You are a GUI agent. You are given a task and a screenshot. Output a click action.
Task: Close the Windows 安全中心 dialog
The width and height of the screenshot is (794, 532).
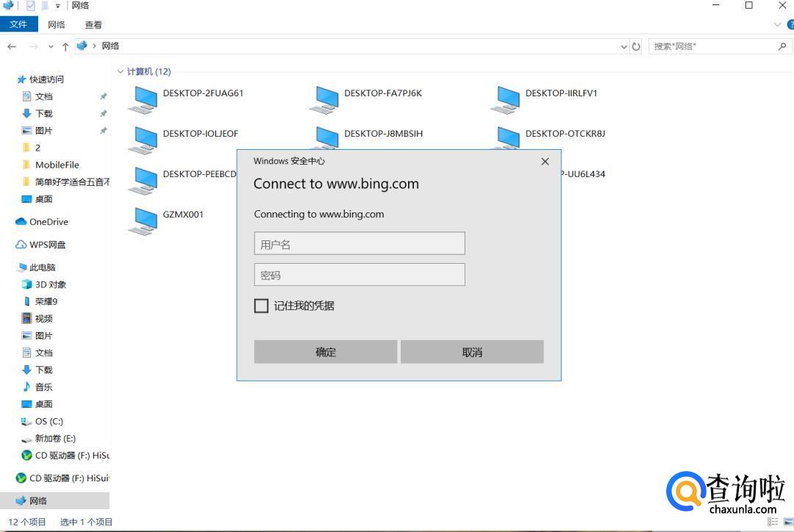coord(545,162)
